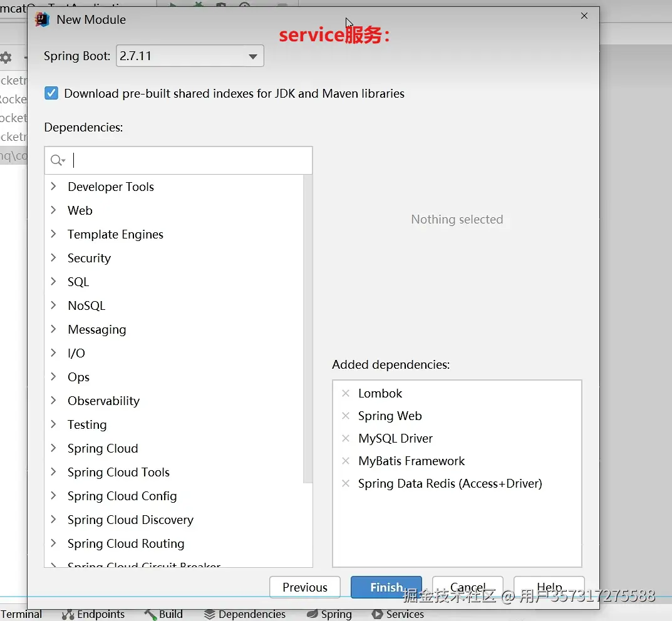Select the Observability tree item label

104,401
